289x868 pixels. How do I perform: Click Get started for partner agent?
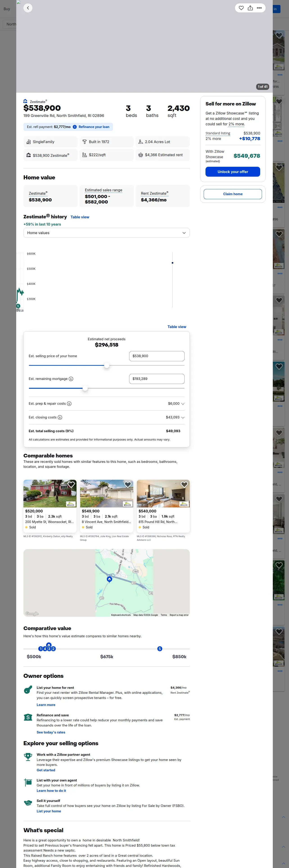coord(46,770)
